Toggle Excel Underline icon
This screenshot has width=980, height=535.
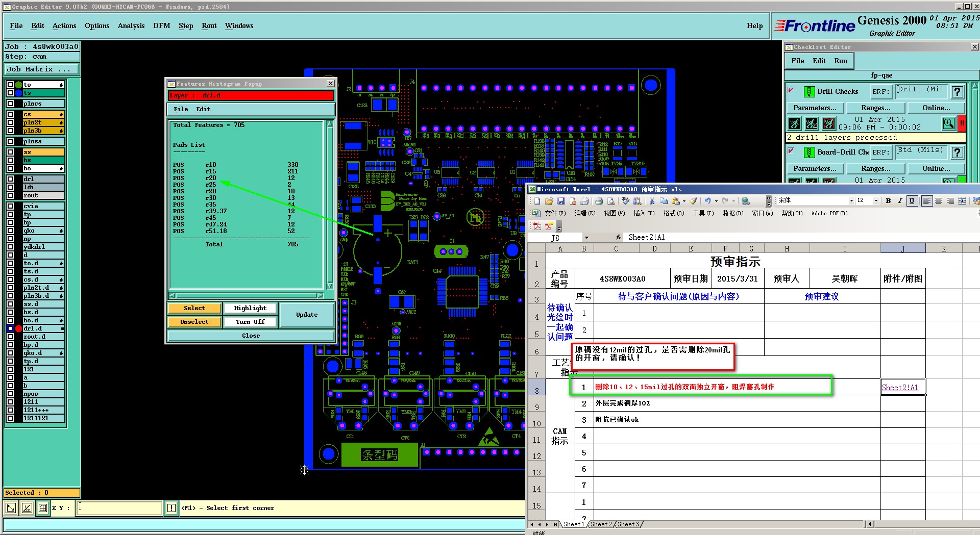coord(912,201)
